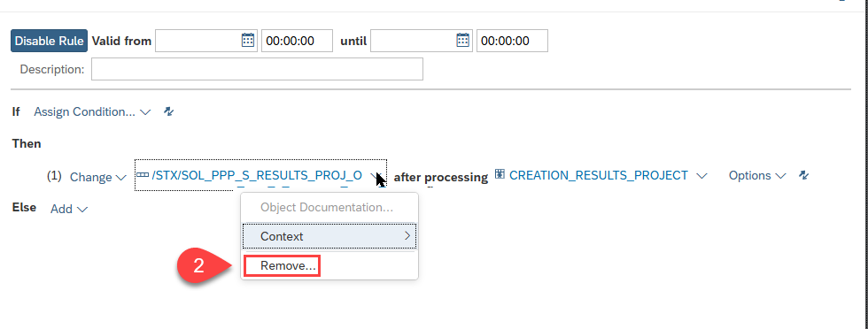
Task: Click the structure icon before /STX/SOL_PPP_S_RESULTS_PROJ_O
Action: [x=143, y=175]
